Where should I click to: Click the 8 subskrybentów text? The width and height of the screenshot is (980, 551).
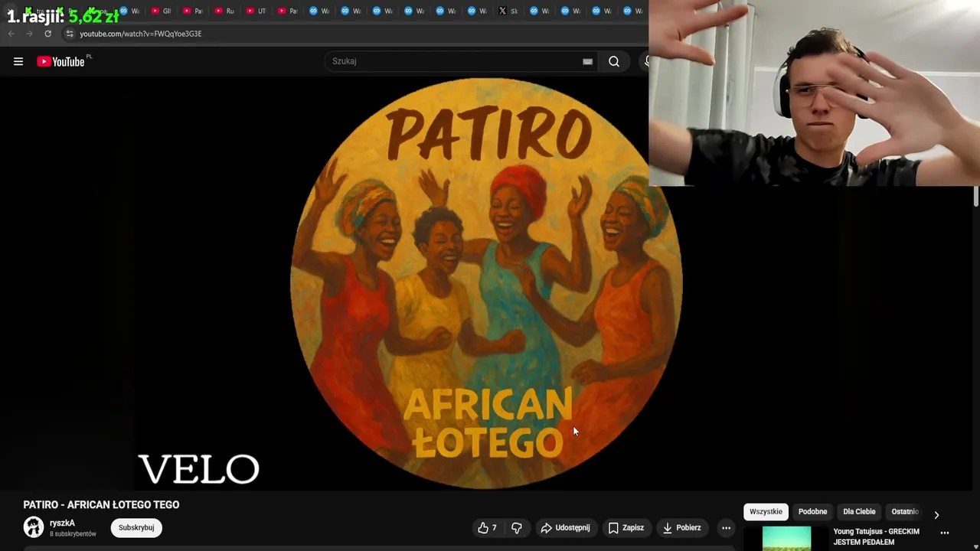[x=73, y=533]
